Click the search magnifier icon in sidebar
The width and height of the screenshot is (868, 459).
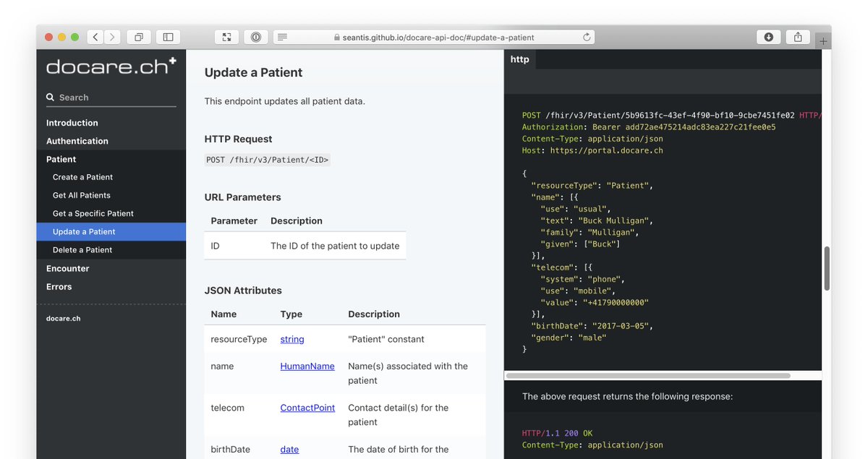51,98
